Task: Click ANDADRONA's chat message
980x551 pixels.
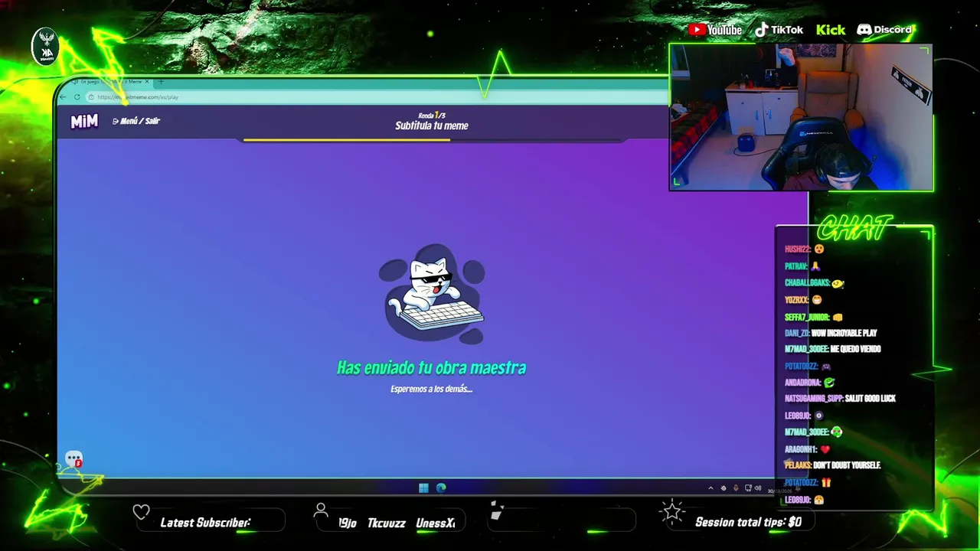Action: pyautogui.click(x=810, y=383)
